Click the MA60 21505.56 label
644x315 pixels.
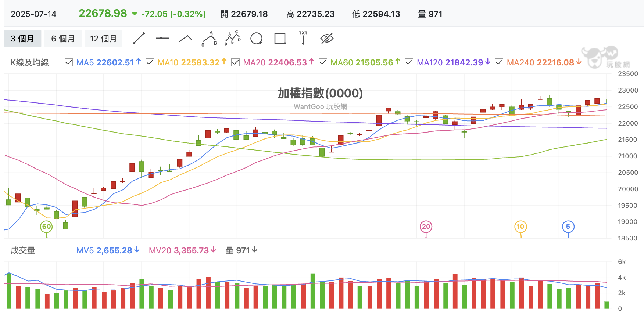pyautogui.click(x=362, y=62)
